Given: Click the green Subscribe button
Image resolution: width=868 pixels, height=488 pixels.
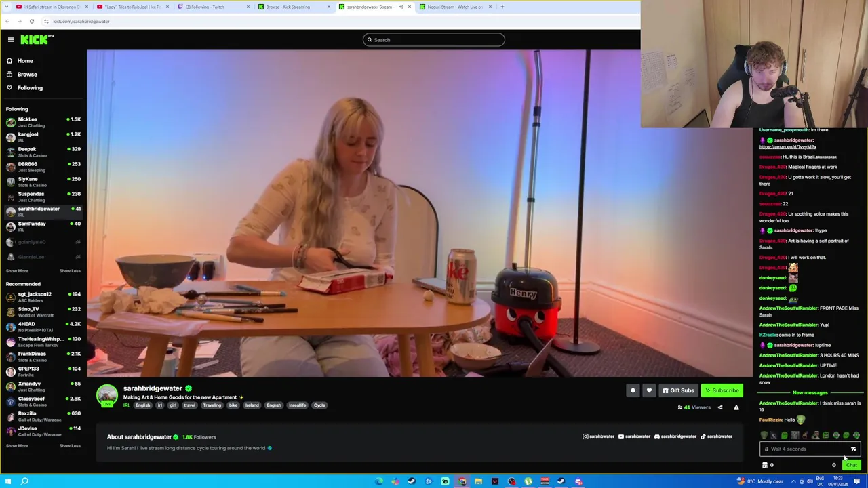Looking at the screenshot, I should [x=722, y=390].
